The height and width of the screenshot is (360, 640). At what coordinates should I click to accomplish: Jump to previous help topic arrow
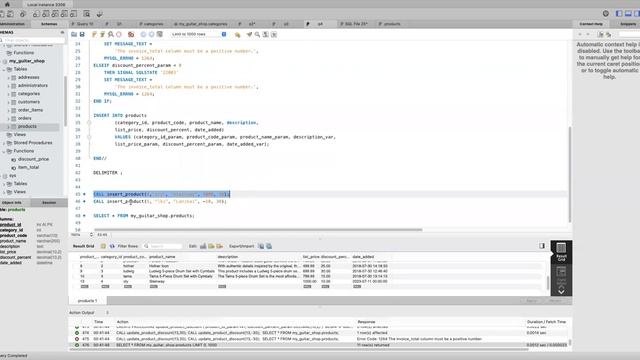[x=580, y=35]
